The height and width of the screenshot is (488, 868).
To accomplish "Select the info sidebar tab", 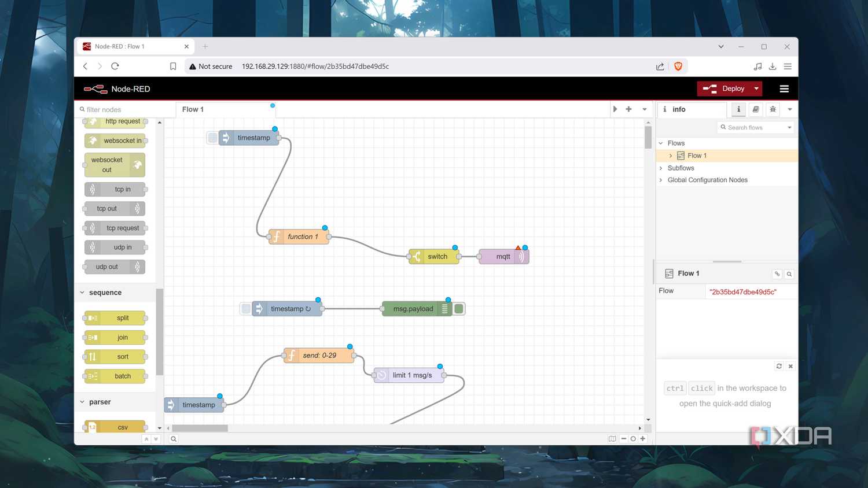I will [692, 109].
